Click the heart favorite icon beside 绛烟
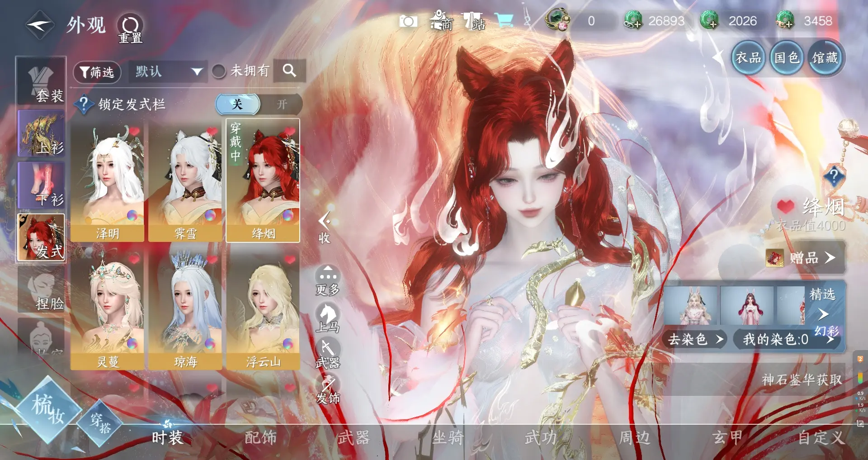 [786, 206]
